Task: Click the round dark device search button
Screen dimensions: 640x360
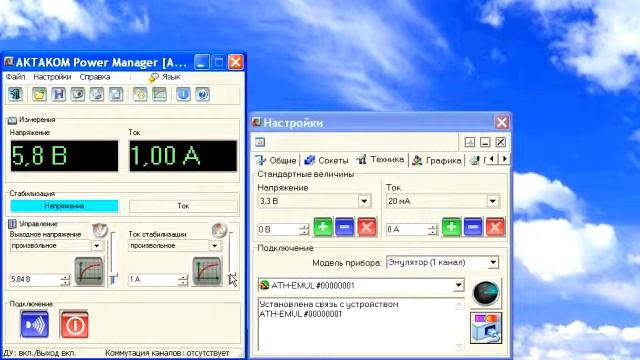Action: 486,293
